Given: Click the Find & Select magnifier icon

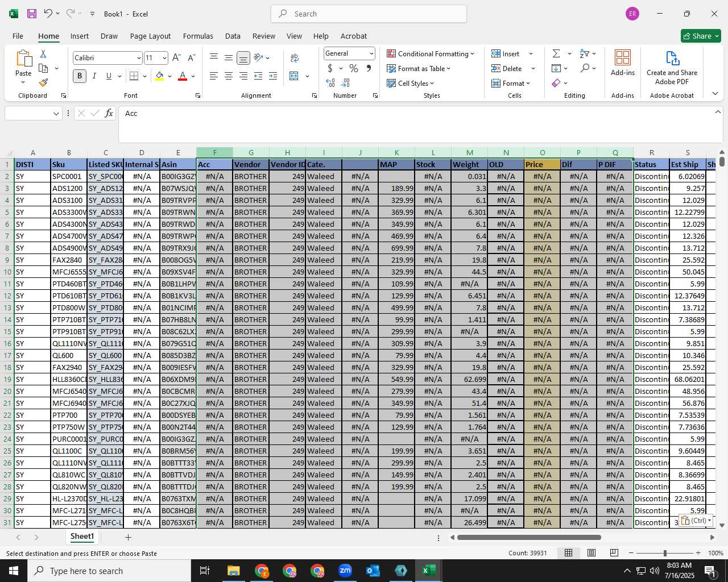Looking at the screenshot, I should click(585, 68).
